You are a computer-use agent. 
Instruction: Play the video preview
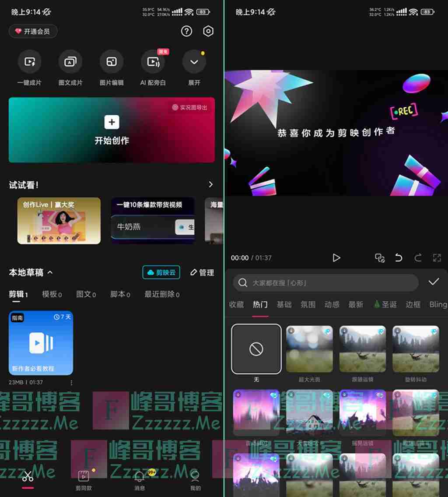click(x=336, y=258)
